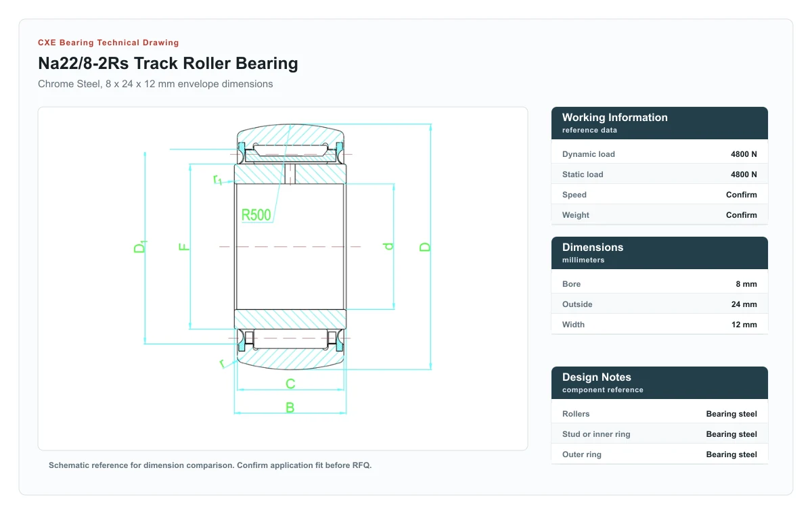The height and width of the screenshot is (514, 812).
Task: Click the Bearing steel value for Outer ring
Action: click(731, 454)
